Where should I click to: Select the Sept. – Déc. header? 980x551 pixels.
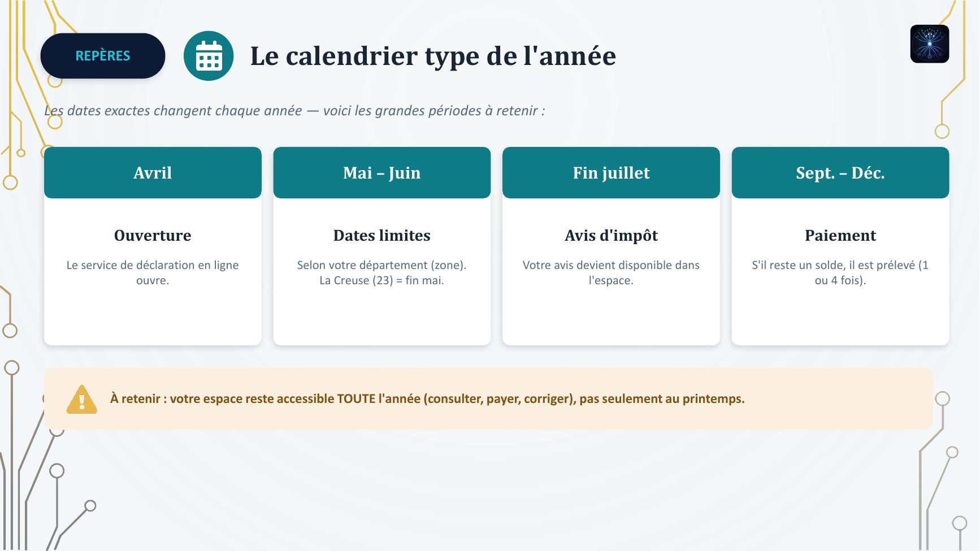(840, 173)
